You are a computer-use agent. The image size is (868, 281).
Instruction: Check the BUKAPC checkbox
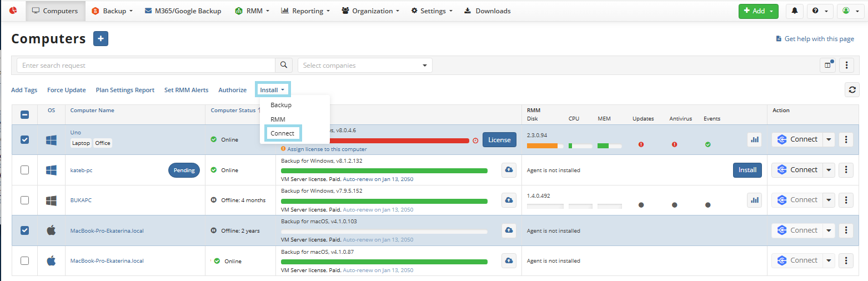coord(25,200)
